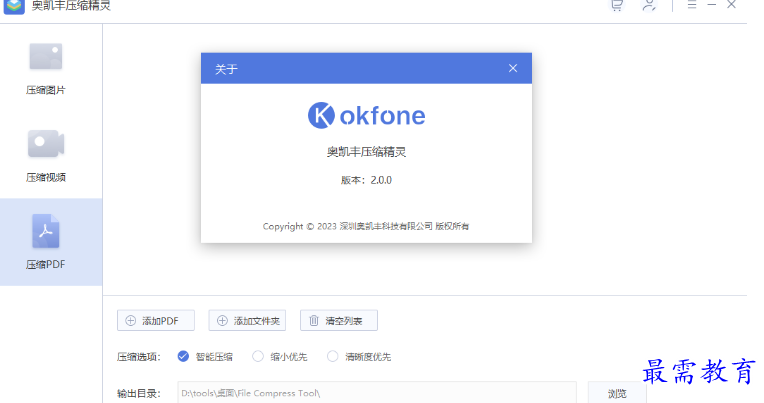The image size is (764, 403).
Task: Click the 清空列表 button
Action: tap(339, 321)
